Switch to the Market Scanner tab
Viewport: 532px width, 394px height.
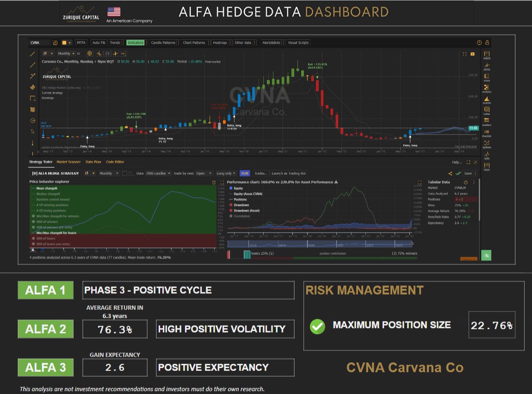click(x=68, y=162)
